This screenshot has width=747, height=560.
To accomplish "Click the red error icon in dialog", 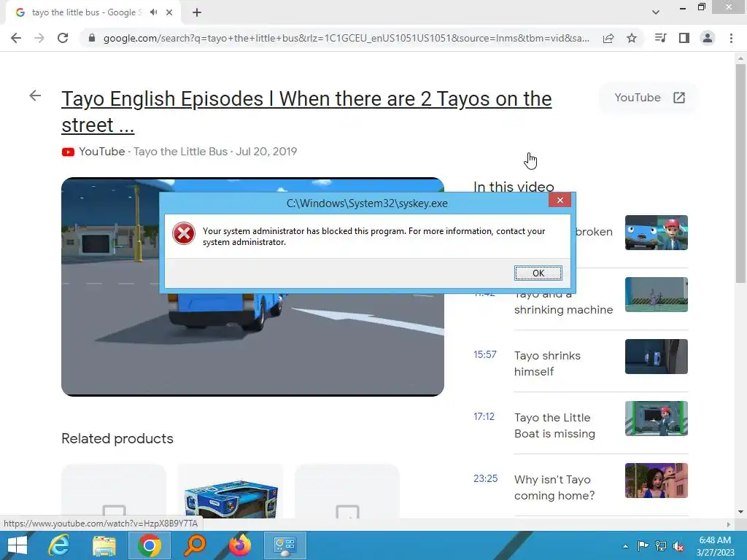I will (x=184, y=234).
